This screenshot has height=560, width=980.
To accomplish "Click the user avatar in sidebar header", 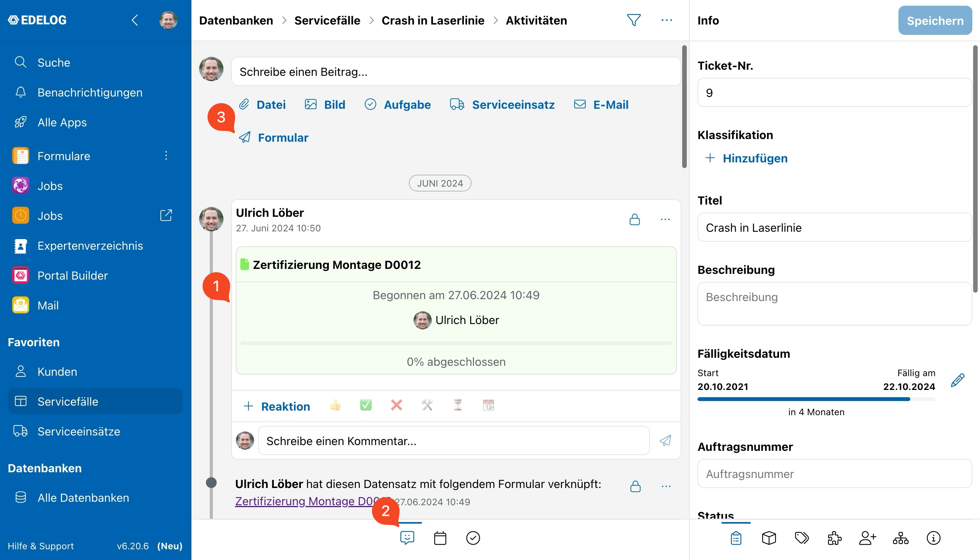I will (x=168, y=20).
